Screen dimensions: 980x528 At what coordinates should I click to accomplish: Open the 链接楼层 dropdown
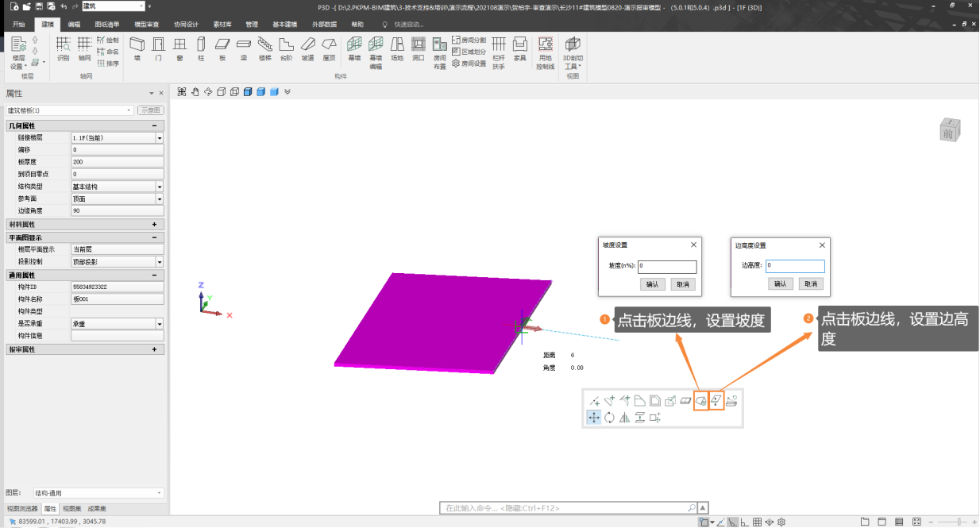[x=159, y=137]
